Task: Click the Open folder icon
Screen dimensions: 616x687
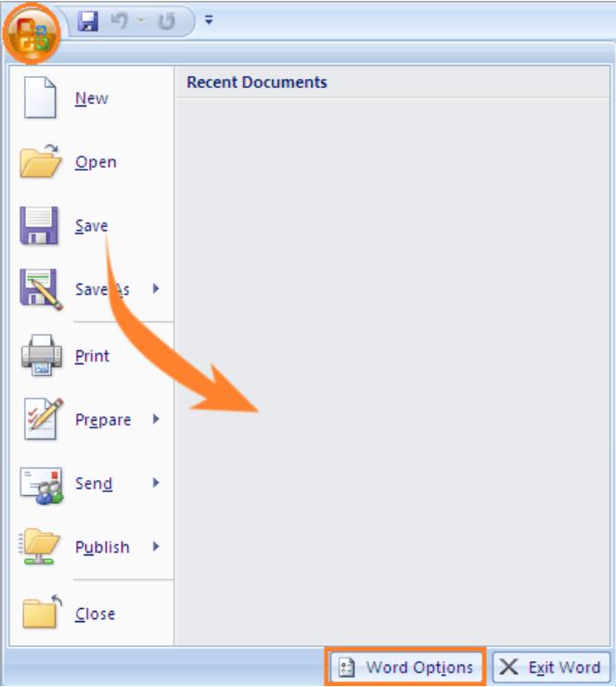Action: pos(40,161)
